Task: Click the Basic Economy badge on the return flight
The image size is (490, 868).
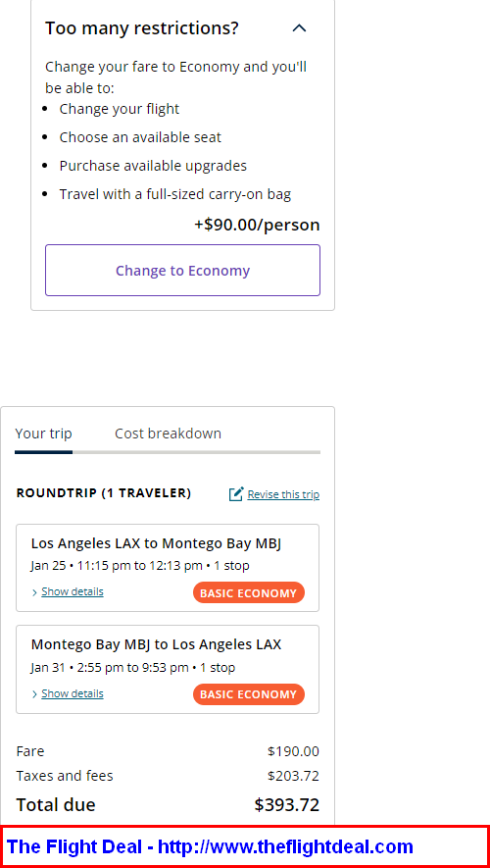Action: [x=248, y=694]
